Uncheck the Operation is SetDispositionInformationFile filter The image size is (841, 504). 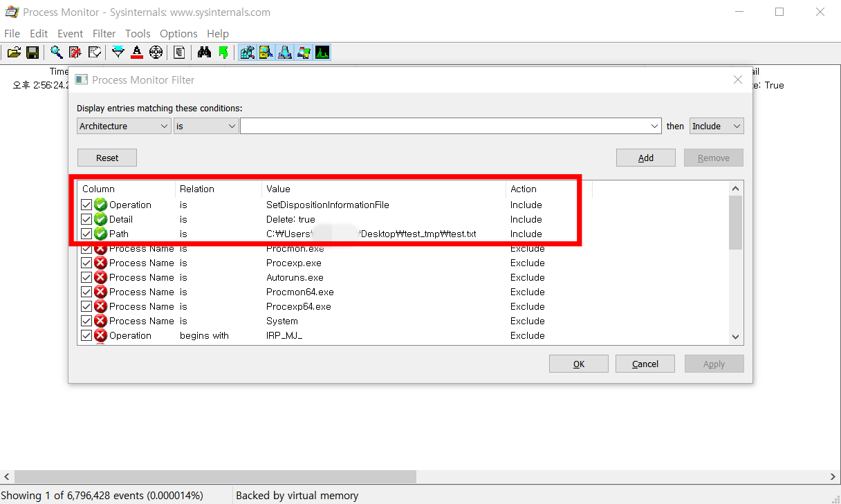(x=86, y=205)
